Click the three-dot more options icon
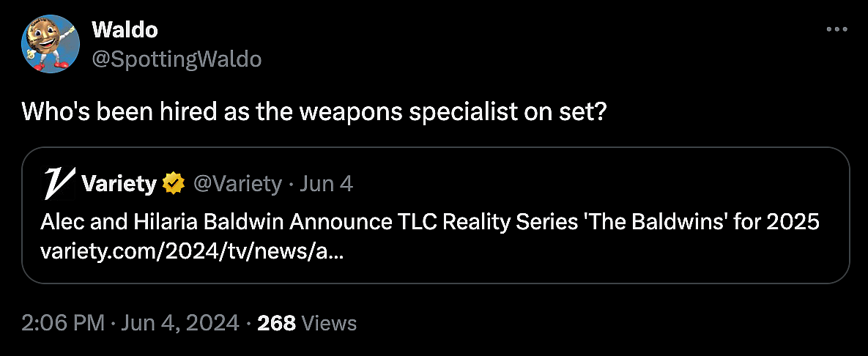 [x=837, y=29]
